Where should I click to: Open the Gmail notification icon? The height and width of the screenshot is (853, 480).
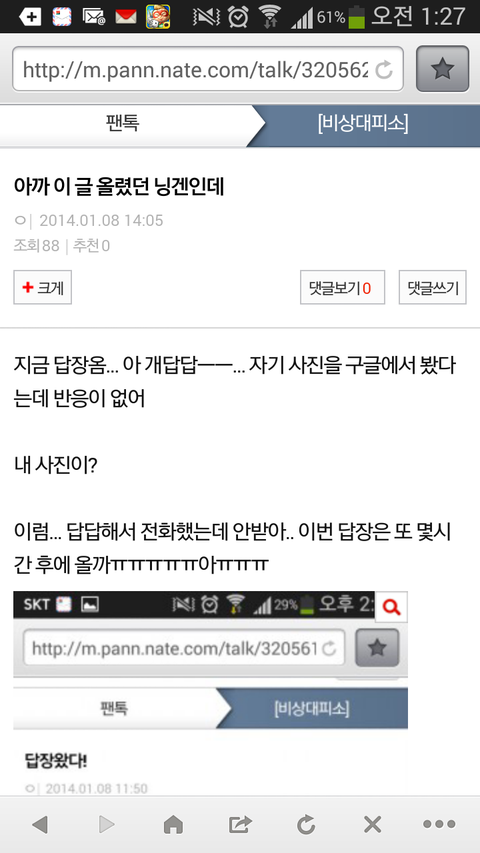[x=126, y=17]
